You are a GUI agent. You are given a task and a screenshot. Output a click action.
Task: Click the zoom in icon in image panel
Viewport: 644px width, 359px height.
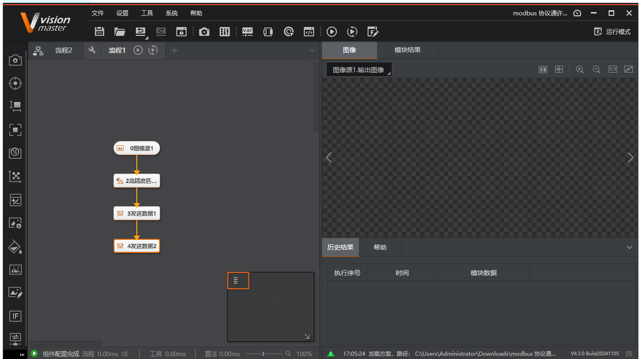(x=579, y=69)
